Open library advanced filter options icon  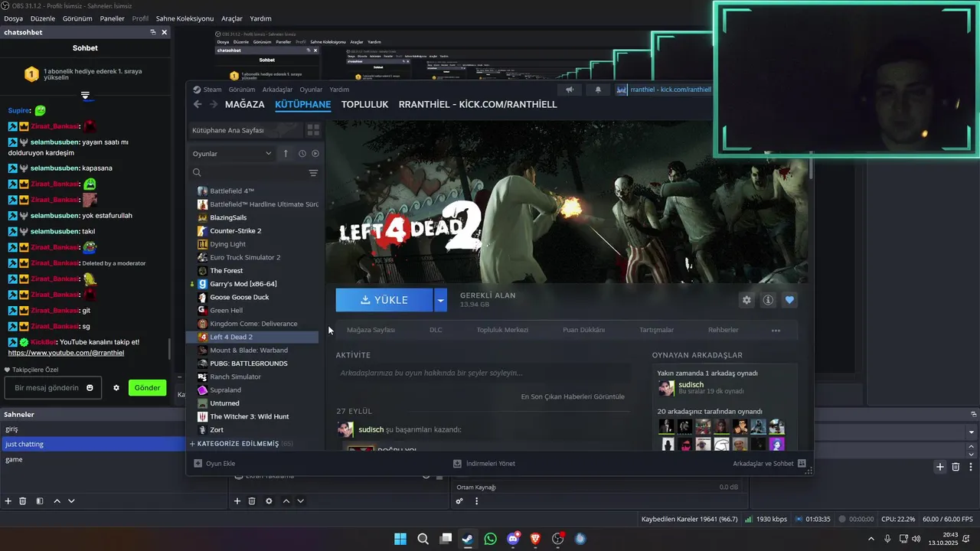click(x=313, y=173)
